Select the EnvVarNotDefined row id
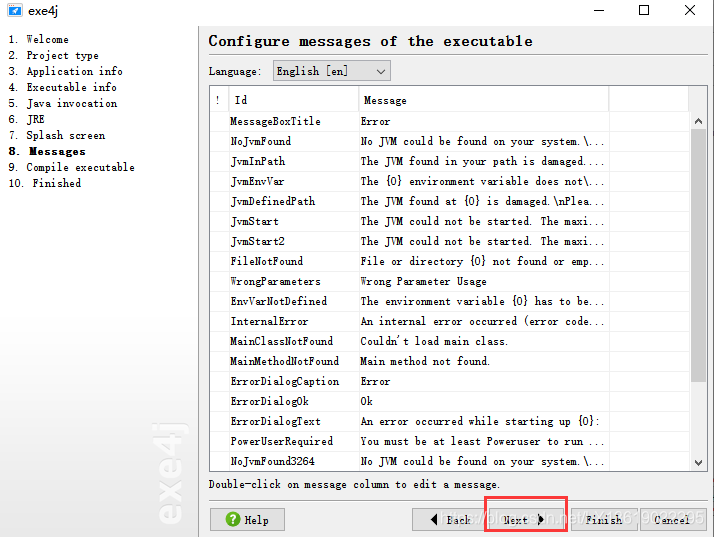The image size is (714, 537). 279,302
